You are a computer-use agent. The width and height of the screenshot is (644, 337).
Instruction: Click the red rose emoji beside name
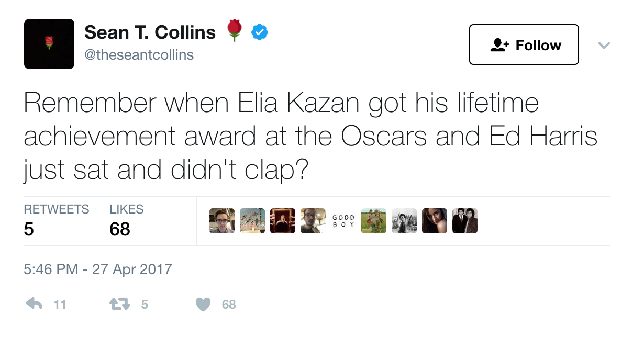click(235, 31)
